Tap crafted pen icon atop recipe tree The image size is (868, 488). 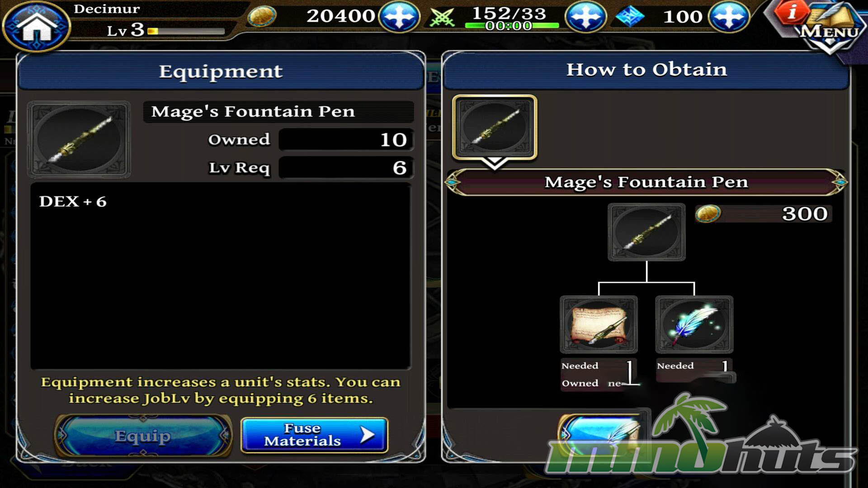click(x=646, y=232)
